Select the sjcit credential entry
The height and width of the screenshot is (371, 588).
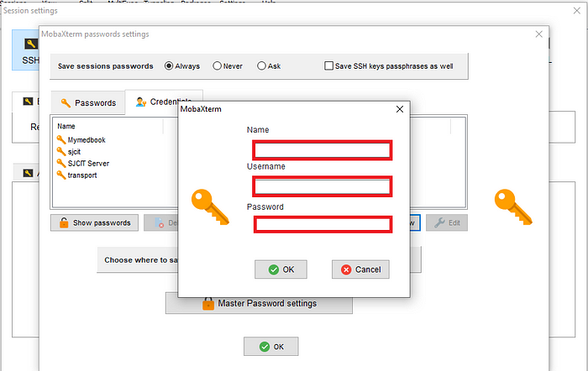tap(74, 151)
